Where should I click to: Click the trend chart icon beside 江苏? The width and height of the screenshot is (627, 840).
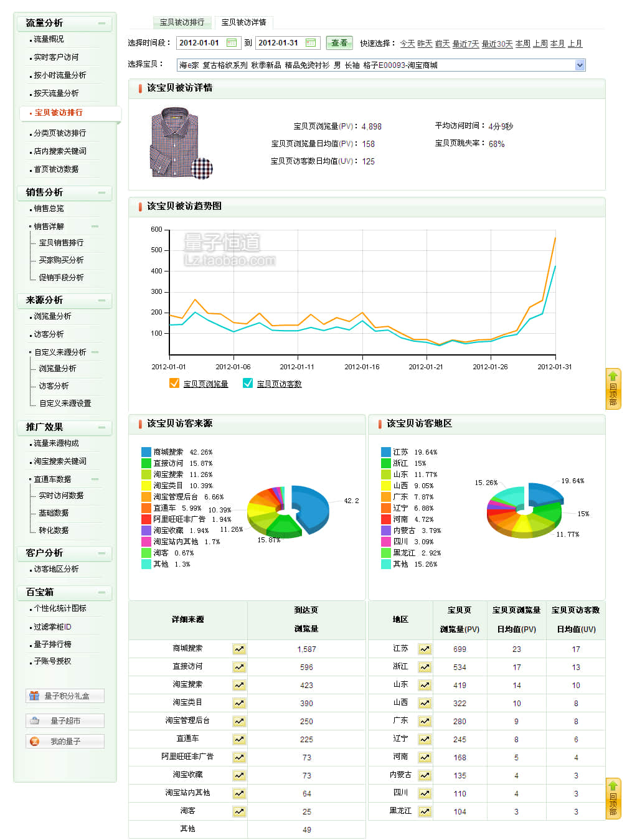(x=424, y=648)
